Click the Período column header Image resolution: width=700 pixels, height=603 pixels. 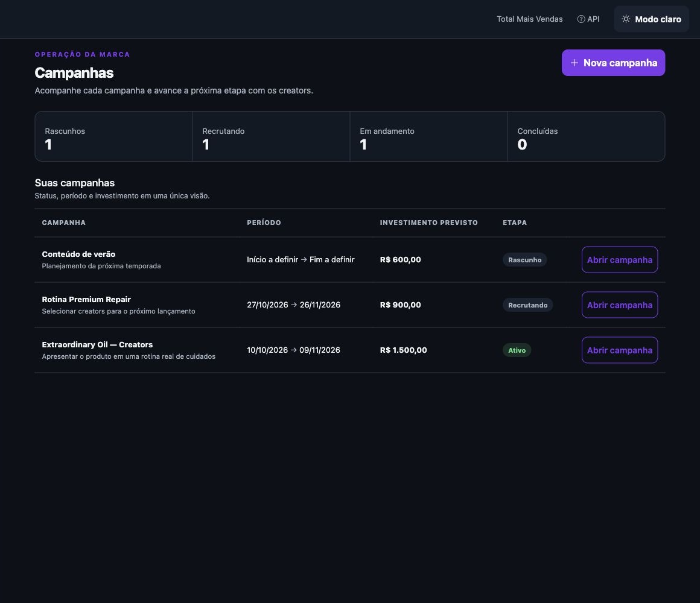pyautogui.click(x=264, y=223)
